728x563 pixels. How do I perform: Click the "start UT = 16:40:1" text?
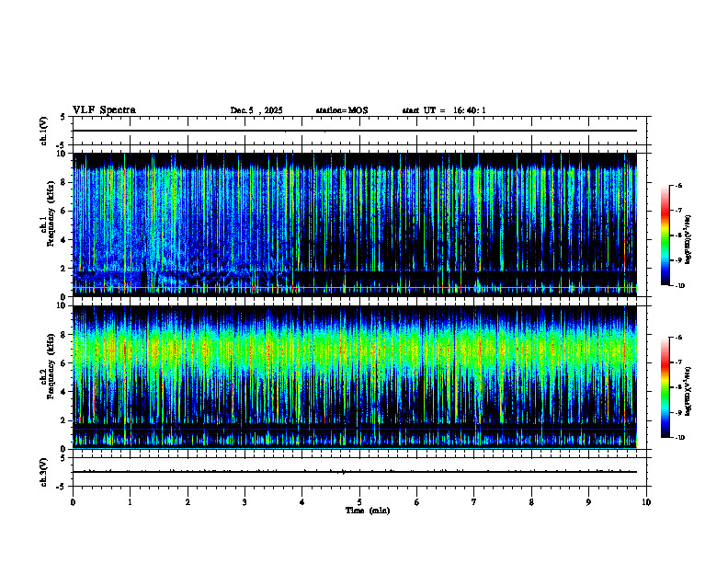pyautogui.click(x=444, y=110)
